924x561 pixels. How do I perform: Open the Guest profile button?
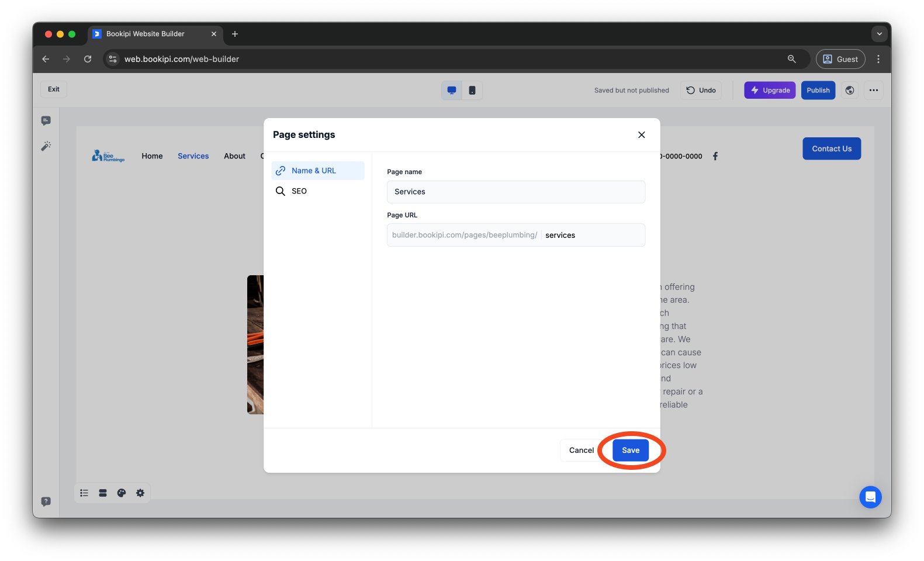[x=840, y=59]
